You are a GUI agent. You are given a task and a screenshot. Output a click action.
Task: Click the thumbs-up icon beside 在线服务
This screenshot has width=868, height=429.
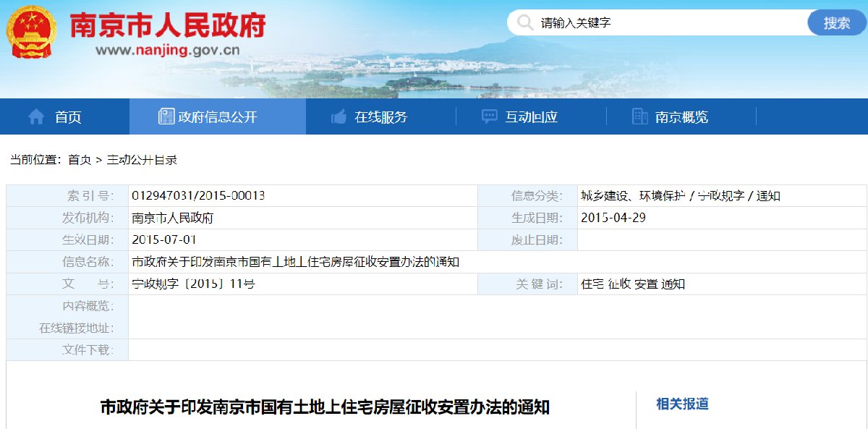coord(337,116)
